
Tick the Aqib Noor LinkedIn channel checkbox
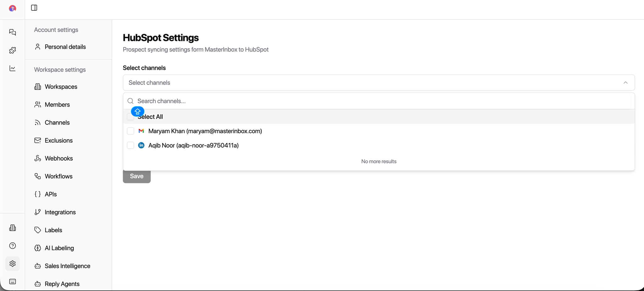pos(130,145)
